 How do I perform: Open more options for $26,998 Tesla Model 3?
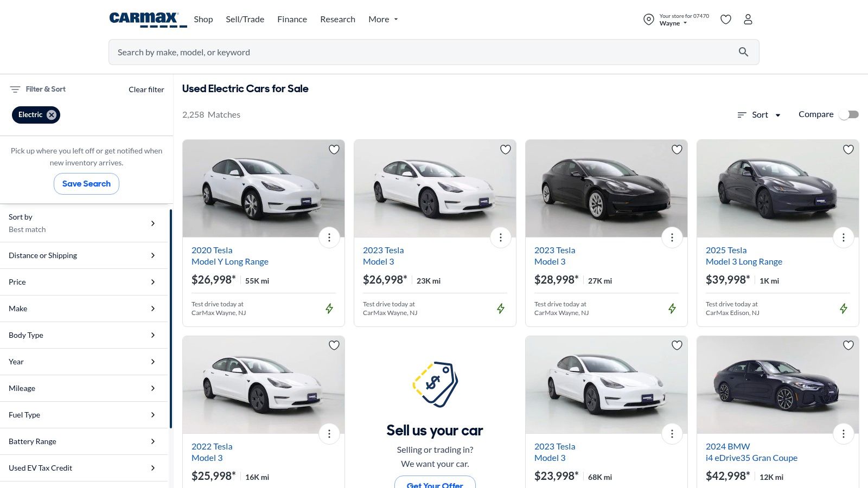tap(501, 237)
